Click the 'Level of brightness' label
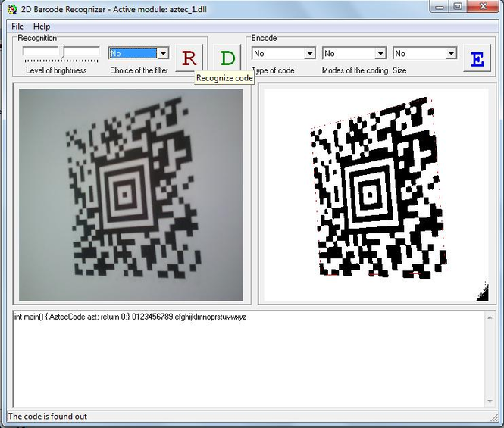 point(56,70)
